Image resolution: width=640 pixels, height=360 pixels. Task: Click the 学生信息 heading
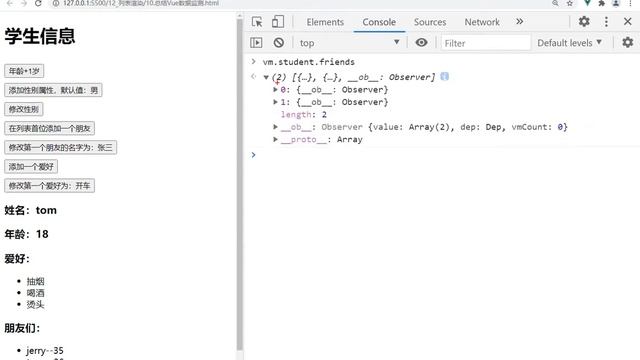(x=40, y=36)
